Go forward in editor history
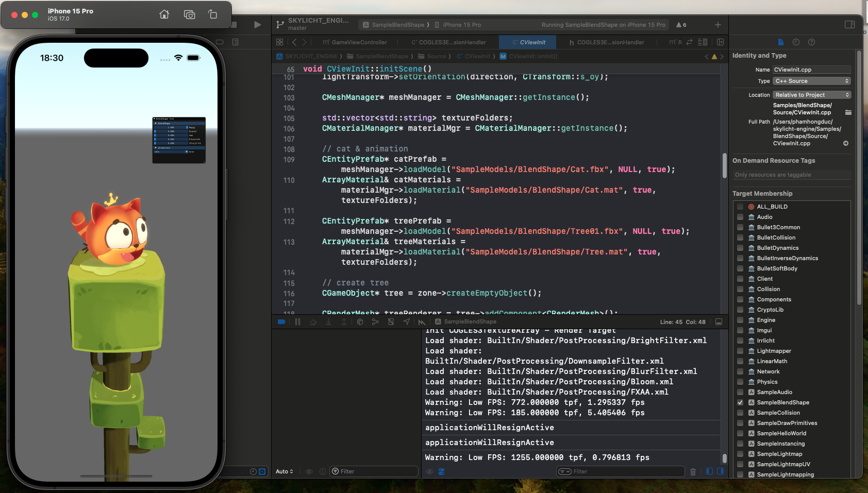The height and width of the screenshot is (493, 868). tap(305, 42)
